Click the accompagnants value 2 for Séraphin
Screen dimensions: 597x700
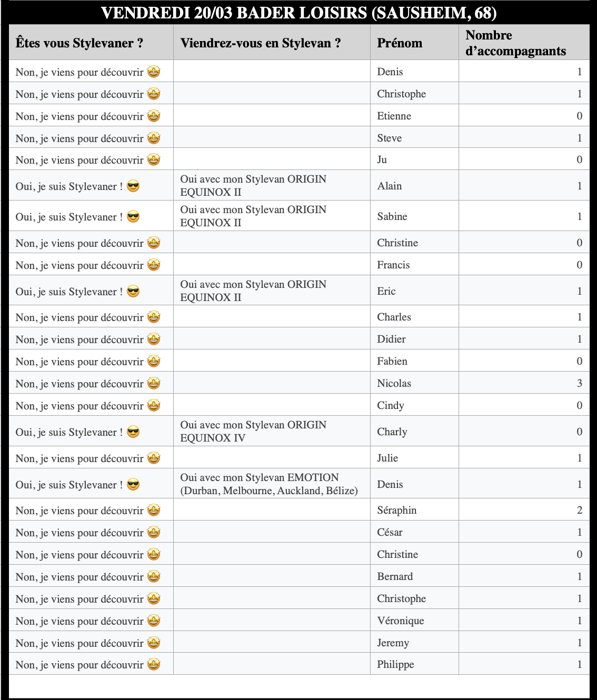(579, 510)
